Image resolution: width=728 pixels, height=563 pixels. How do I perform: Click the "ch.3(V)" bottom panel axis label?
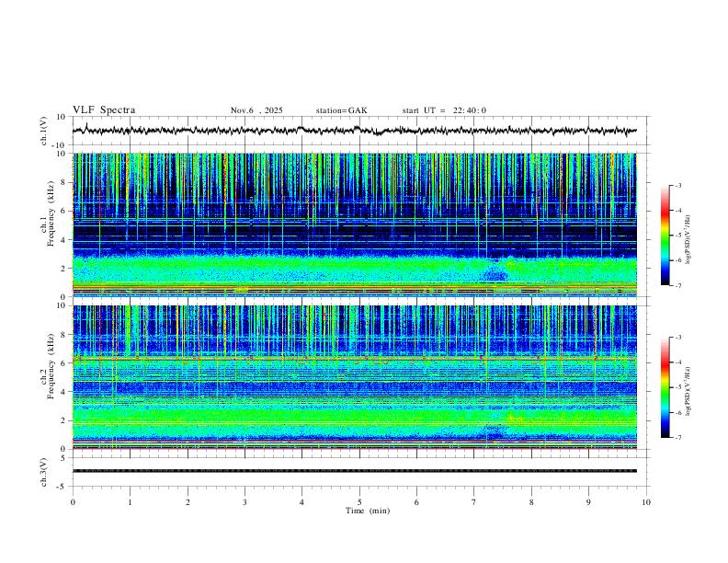pyautogui.click(x=45, y=471)
